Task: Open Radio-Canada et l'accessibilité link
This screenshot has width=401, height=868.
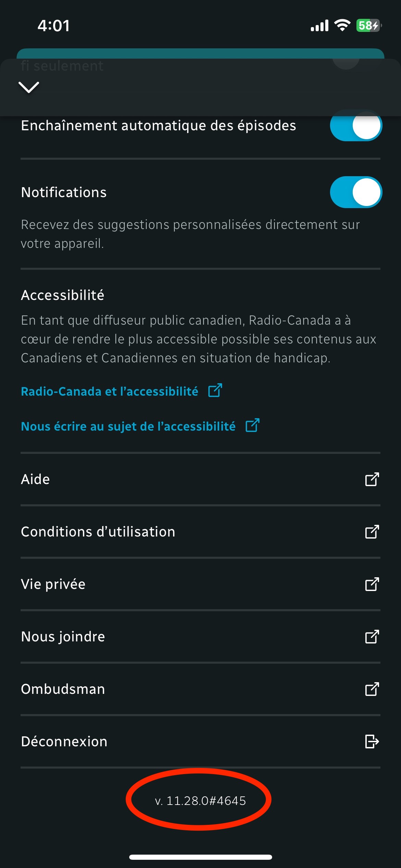Action: tap(109, 391)
